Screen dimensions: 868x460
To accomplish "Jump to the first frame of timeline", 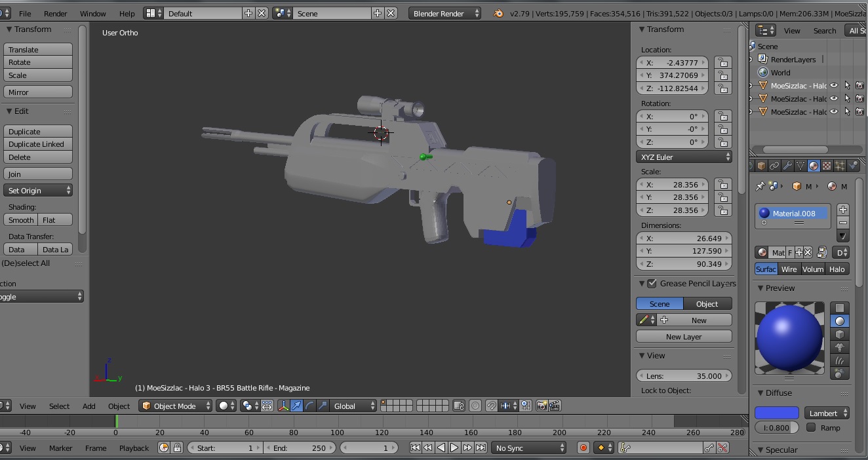I will coord(415,448).
